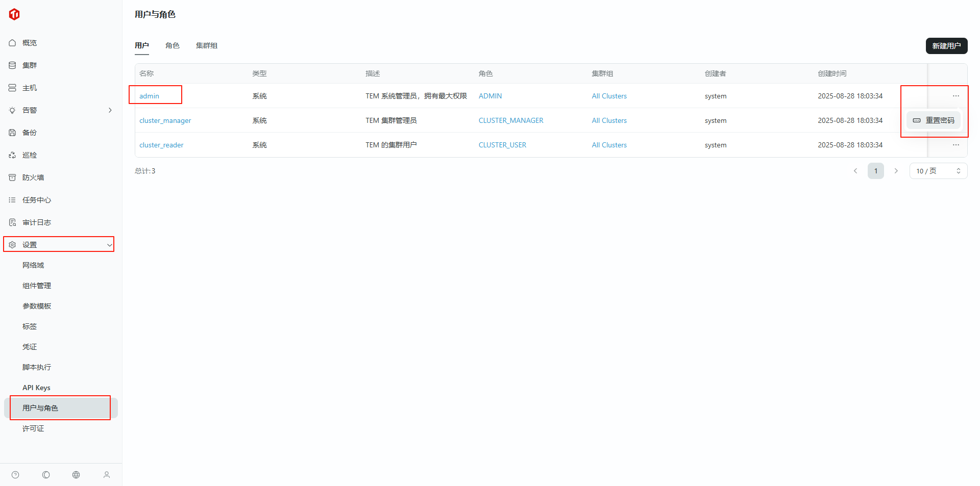Open the user profile icon
Screen dimensions: 980x486
click(x=107, y=475)
